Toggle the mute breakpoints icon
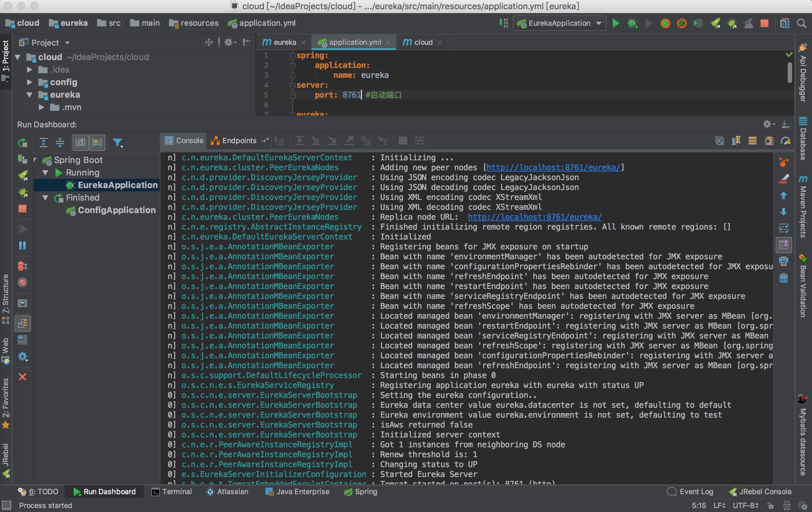The height and width of the screenshot is (512, 812). pyautogui.click(x=22, y=282)
